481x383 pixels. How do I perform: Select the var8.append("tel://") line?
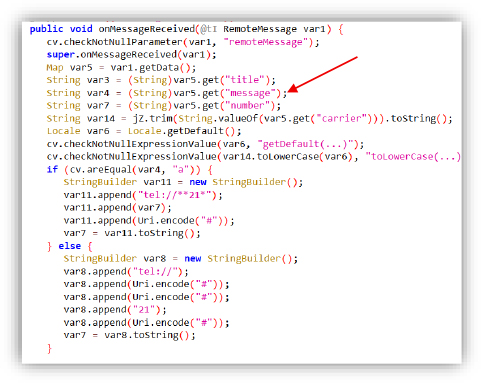[126, 271]
